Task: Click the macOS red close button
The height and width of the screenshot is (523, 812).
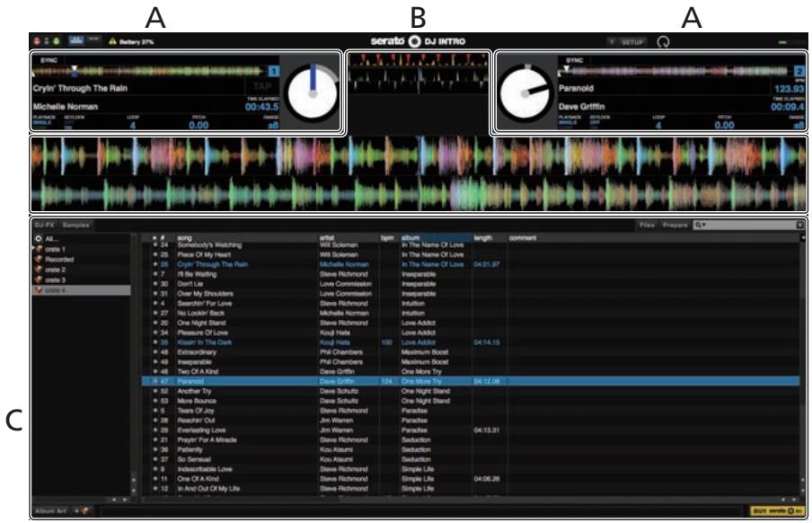Action: 37,41
